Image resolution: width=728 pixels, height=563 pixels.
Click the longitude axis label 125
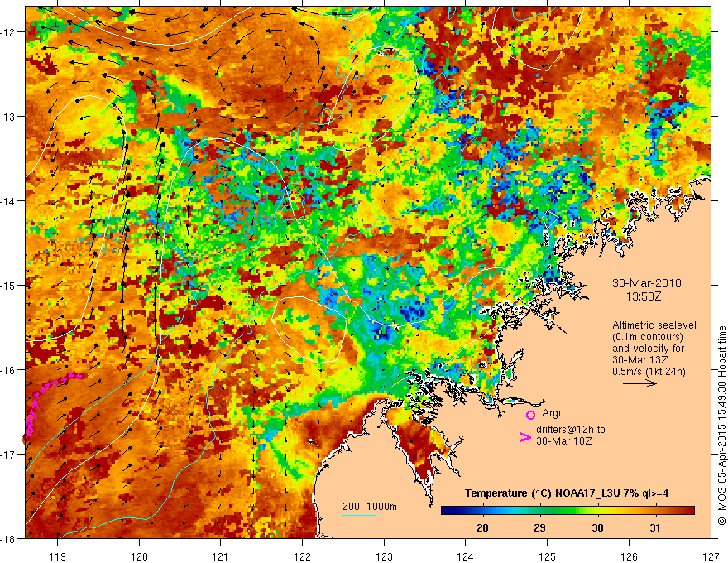tap(548, 556)
